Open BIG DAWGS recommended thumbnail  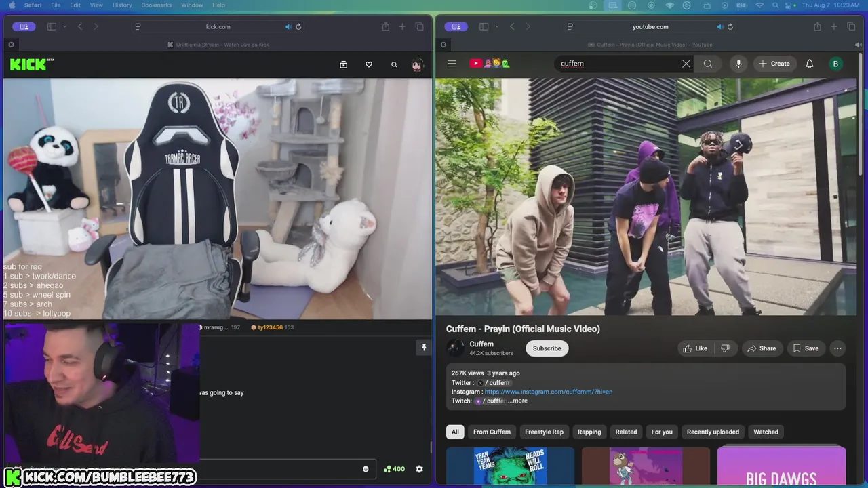tap(781, 467)
